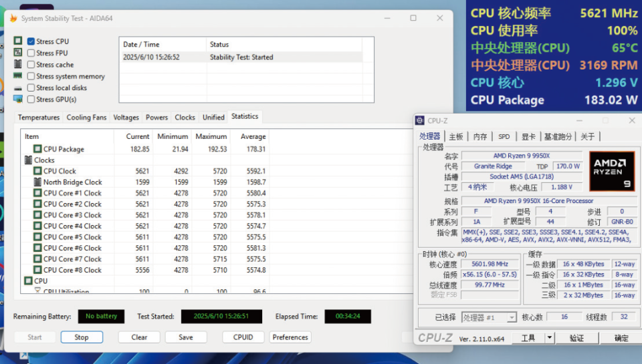
Task: Open the Preferences button
Action: point(290,337)
